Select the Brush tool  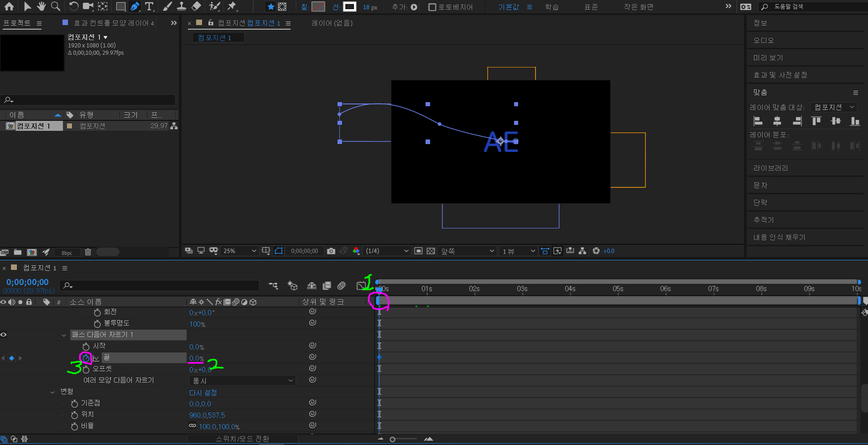(x=167, y=6)
